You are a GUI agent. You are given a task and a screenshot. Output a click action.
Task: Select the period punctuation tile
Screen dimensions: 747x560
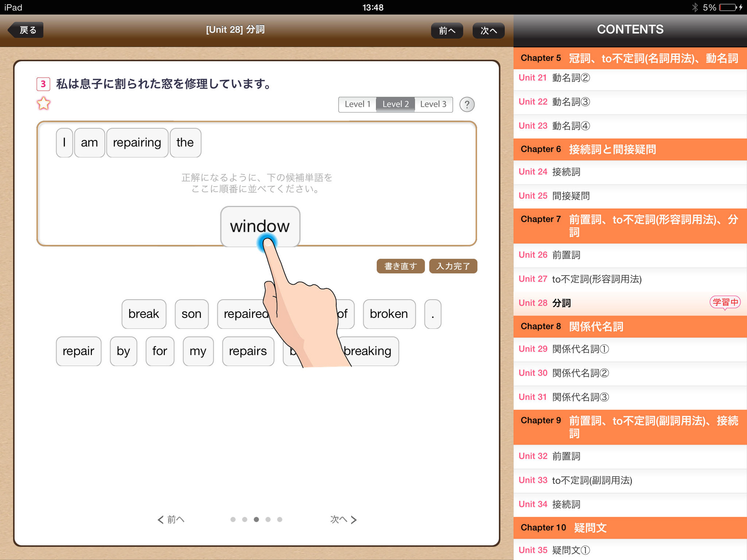pyautogui.click(x=433, y=314)
